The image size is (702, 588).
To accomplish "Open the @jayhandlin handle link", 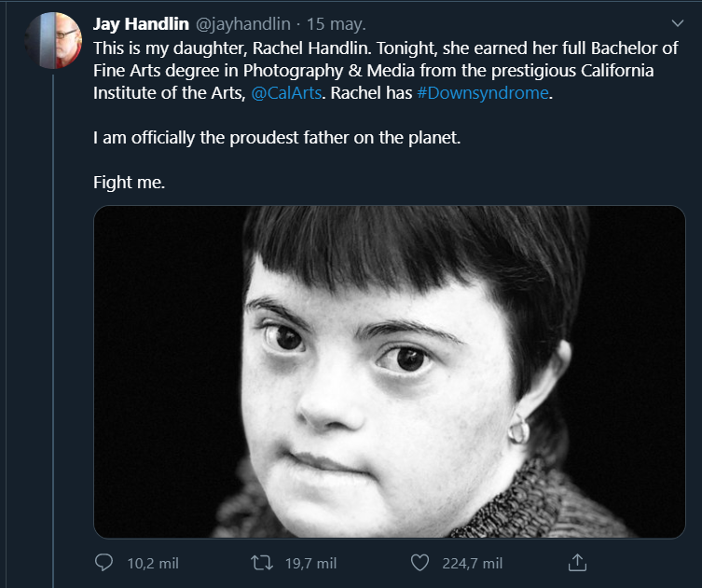I will tap(242, 23).
